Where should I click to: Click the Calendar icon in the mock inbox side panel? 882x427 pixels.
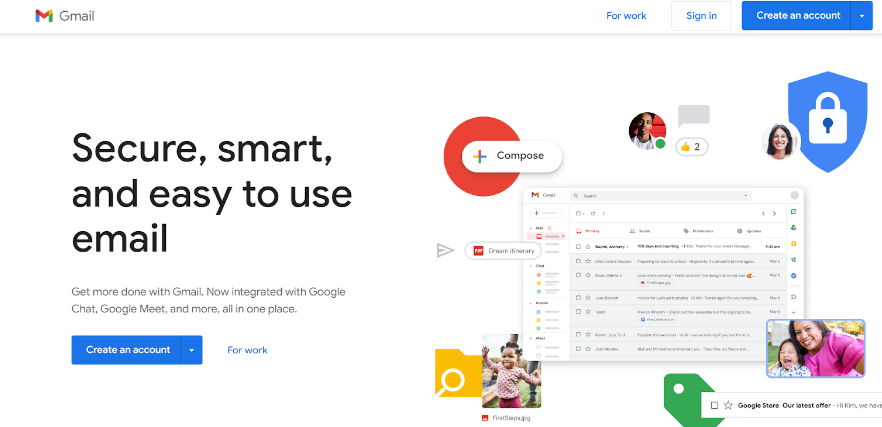tap(794, 212)
